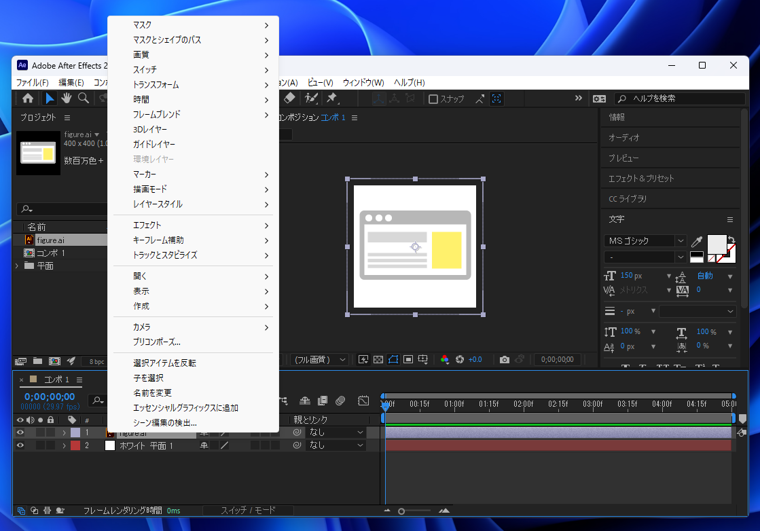
Task: Click the hide shy layers icon
Action: point(305,401)
